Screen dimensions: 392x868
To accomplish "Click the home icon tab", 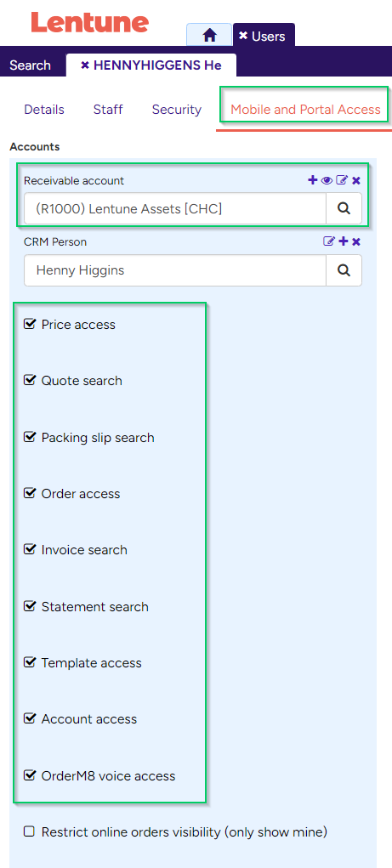I will point(209,36).
